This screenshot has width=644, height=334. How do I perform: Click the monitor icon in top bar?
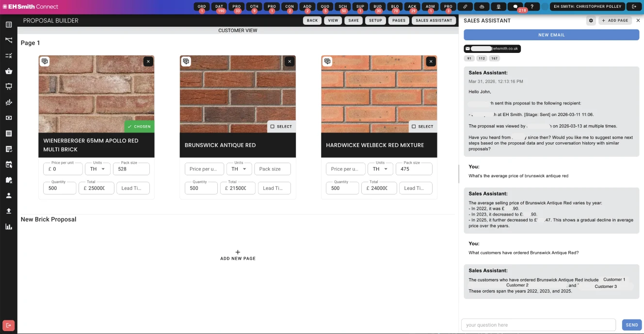499,7
